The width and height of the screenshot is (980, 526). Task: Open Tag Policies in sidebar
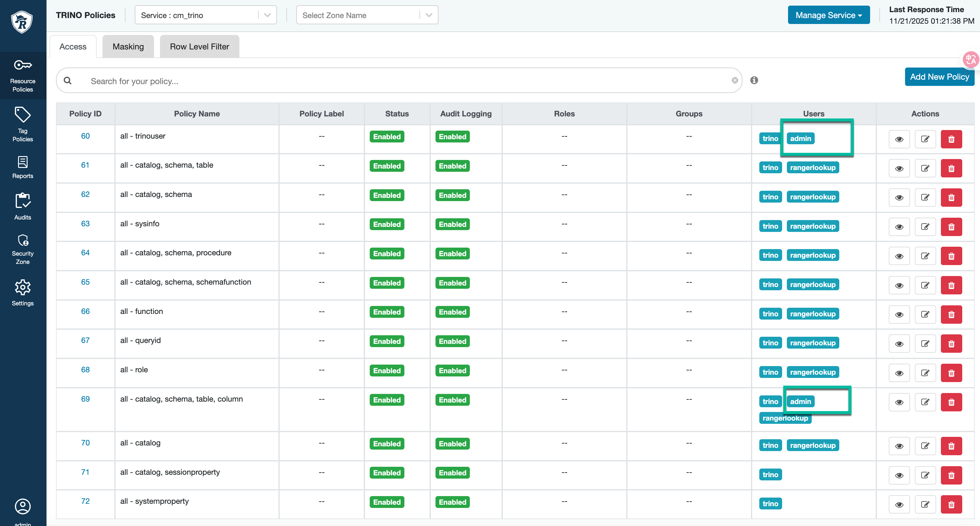pos(23,124)
